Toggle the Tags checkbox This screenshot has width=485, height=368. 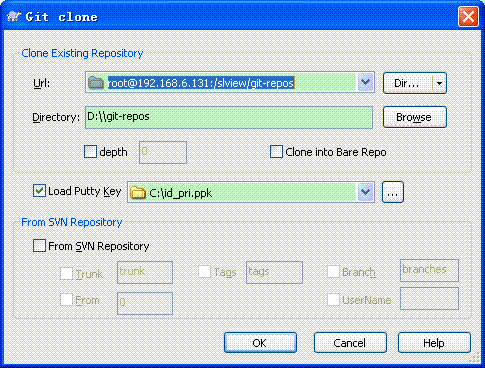click(x=204, y=272)
